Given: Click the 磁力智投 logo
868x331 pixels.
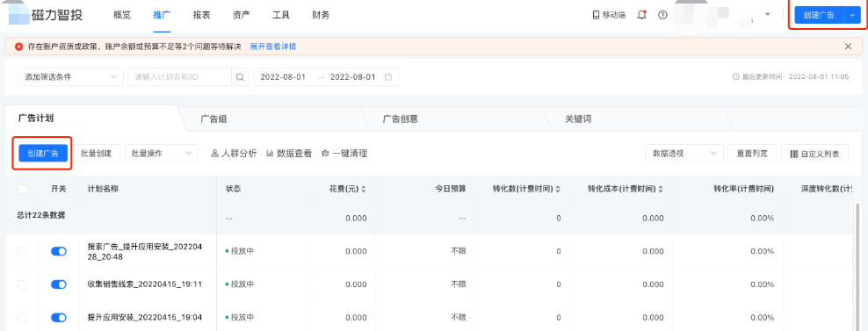Looking at the screenshot, I should (46, 15).
